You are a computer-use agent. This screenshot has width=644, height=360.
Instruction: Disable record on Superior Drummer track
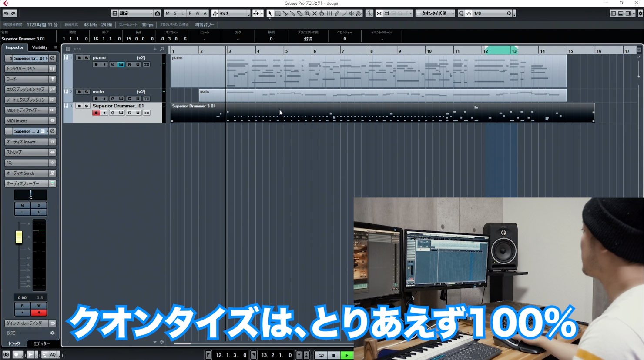coord(96,113)
